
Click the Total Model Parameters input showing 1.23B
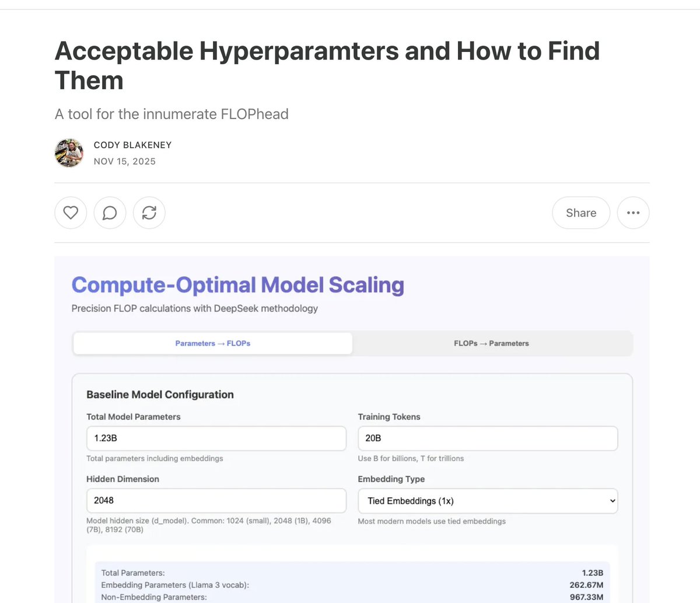tap(216, 438)
